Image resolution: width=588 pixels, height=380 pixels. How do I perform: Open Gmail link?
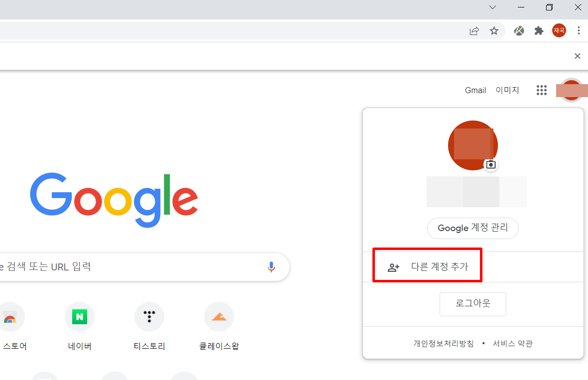475,90
